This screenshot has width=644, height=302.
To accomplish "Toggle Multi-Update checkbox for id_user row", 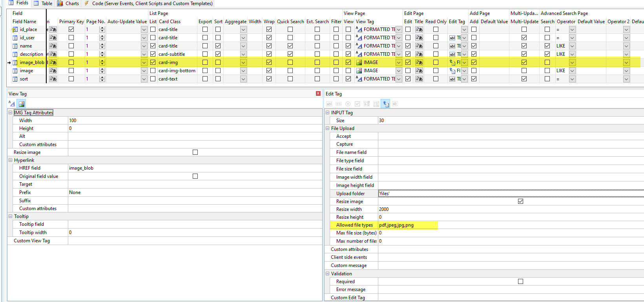I will pyautogui.click(x=524, y=37).
